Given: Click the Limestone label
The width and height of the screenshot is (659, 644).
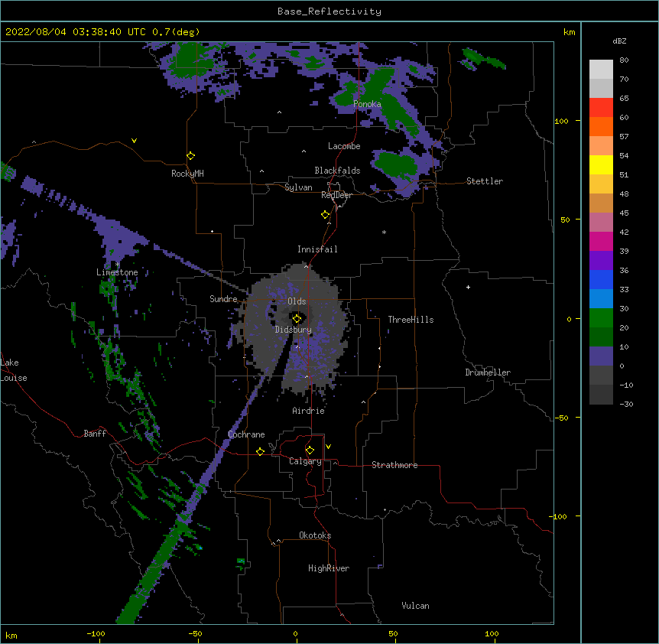Looking at the screenshot, I should coord(117,272).
